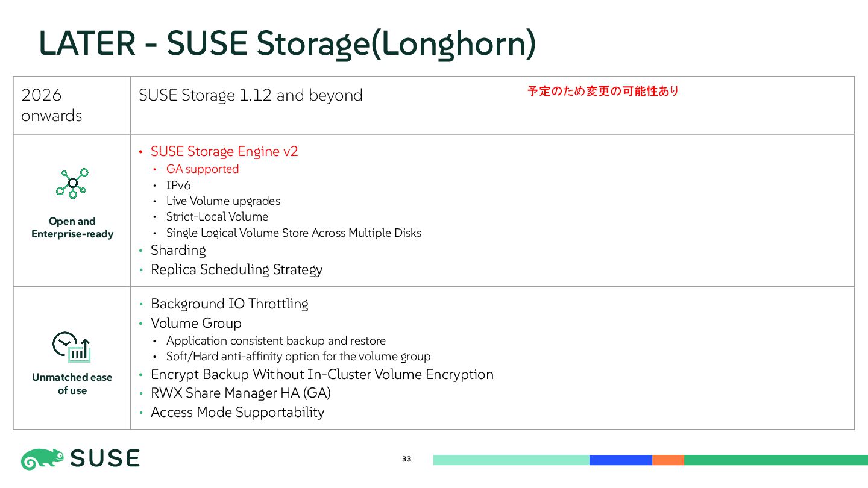Image resolution: width=868 pixels, height=488 pixels.
Task: Select the SUSE Storage Engine v2 bullet
Action: [x=224, y=151]
